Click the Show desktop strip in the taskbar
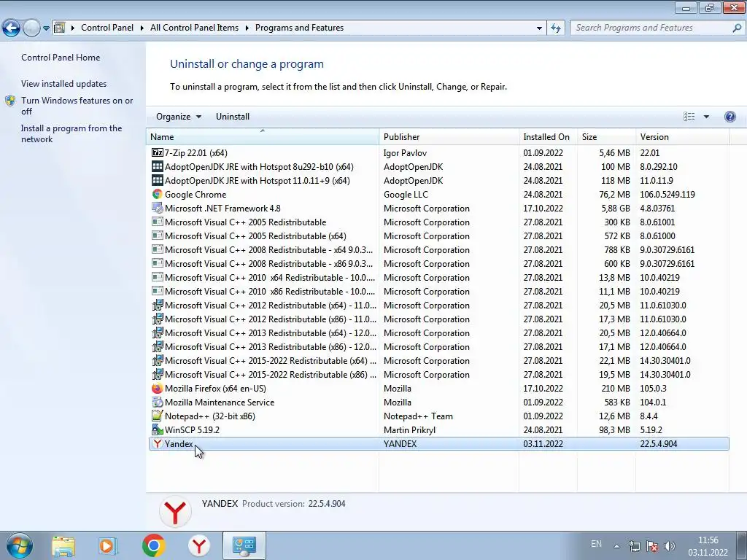747x560 pixels. 741,545
